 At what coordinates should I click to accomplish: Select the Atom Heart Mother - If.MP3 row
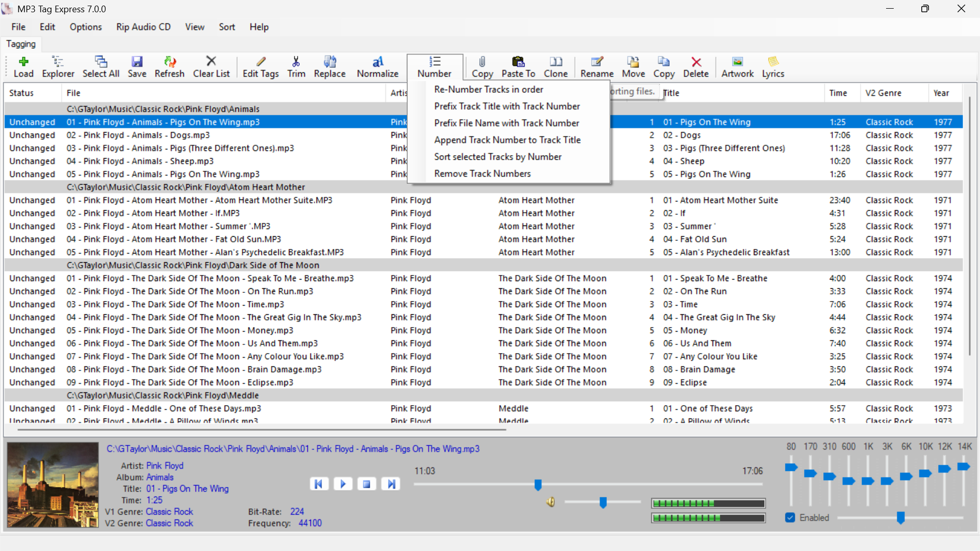point(483,213)
